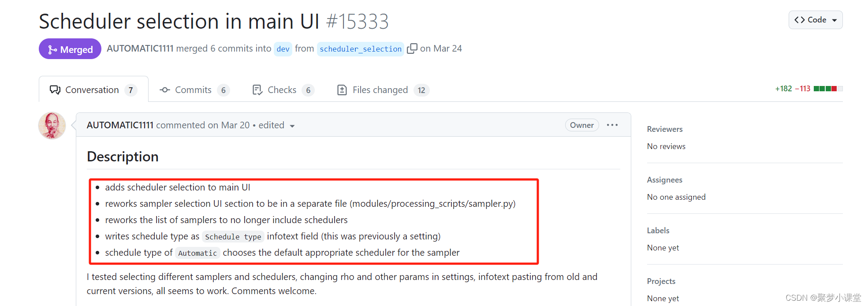Viewport: 868px width, 306px height.
Task: Open the scheduler_selection branch link
Action: (x=361, y=49)
